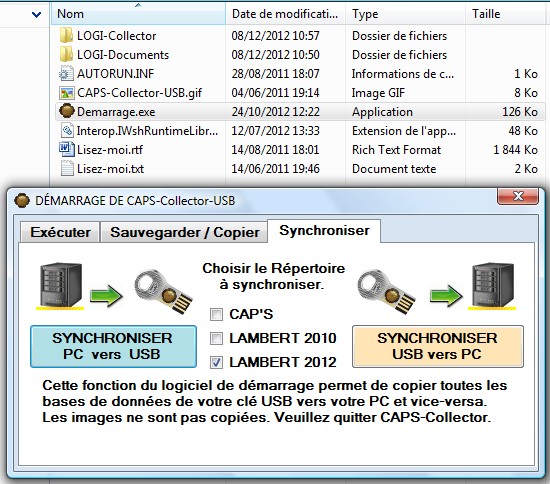Click the Lisez-moi.rtf Word document icon
Viewport: 550px width, 484px height.
point(67,149)
